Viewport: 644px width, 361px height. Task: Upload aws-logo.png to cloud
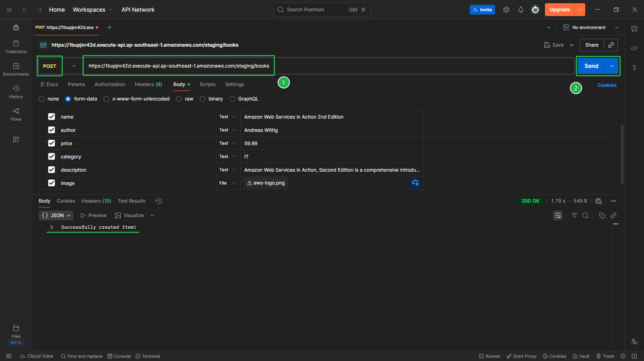tap(415, 183)
